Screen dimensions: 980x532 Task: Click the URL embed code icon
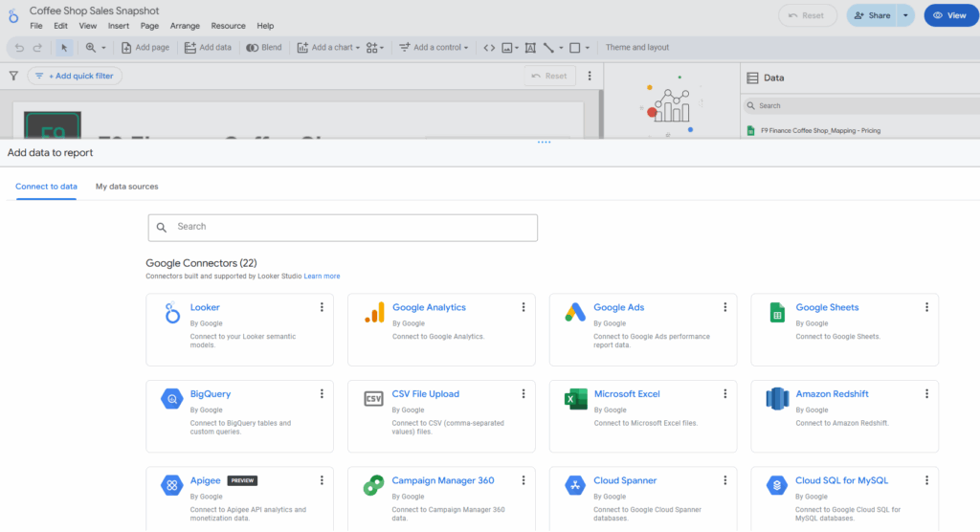(x=489, y=48)
